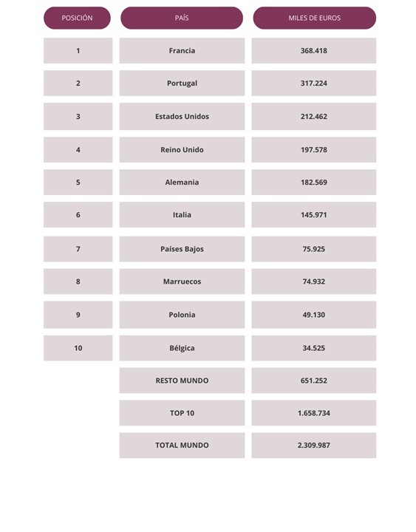416x532 pixels.
Task: Click position number 10 cell
Action: 78,348
